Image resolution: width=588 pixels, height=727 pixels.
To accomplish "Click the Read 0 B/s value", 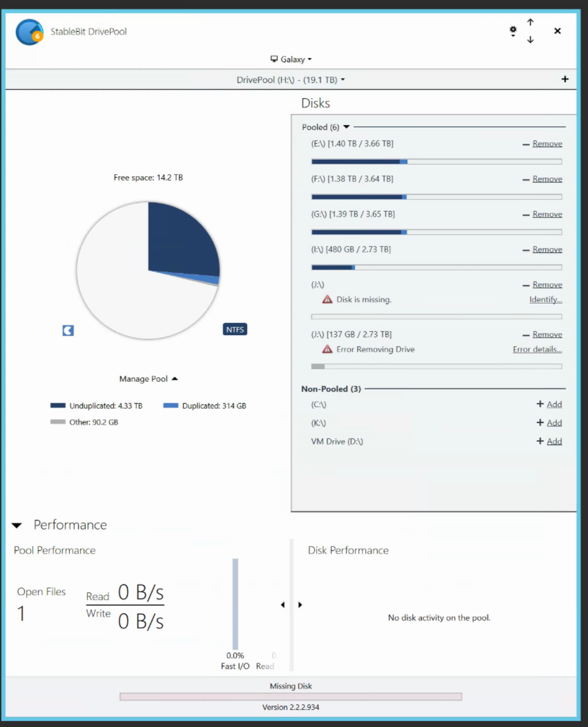I will [141, 592].
